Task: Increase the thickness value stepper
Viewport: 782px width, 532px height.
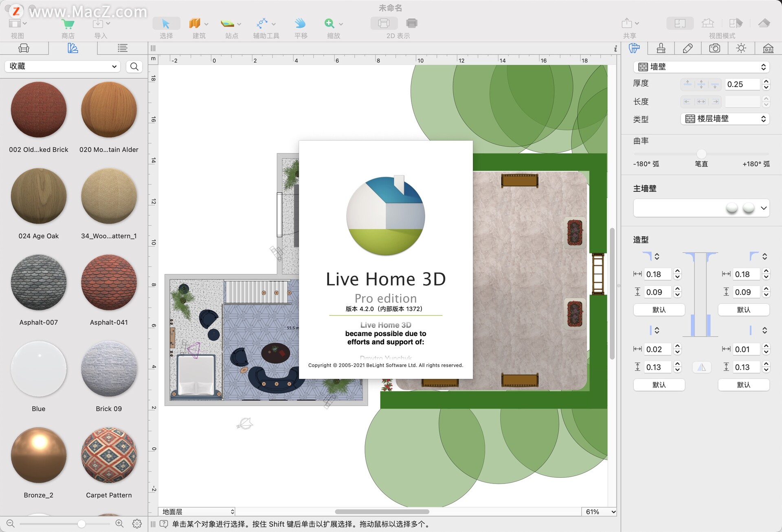Action: [x=766, y=81]
